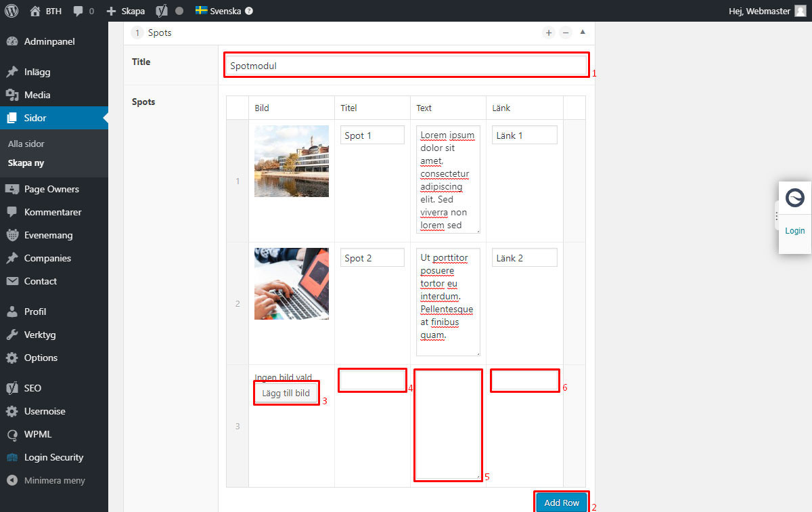Click the Hej, Webmaster greeting

759,11
